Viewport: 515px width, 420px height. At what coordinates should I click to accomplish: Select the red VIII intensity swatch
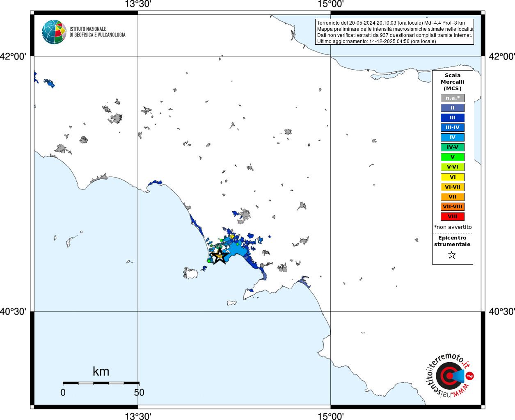coord(453,217)
